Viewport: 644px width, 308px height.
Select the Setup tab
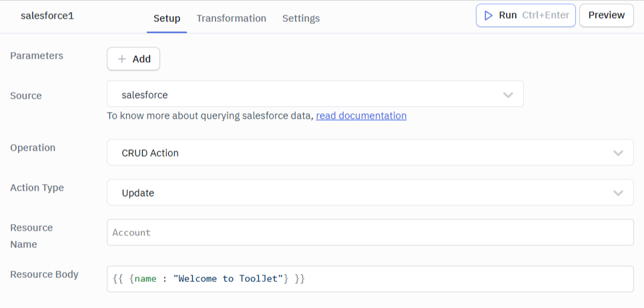[167, 18]
